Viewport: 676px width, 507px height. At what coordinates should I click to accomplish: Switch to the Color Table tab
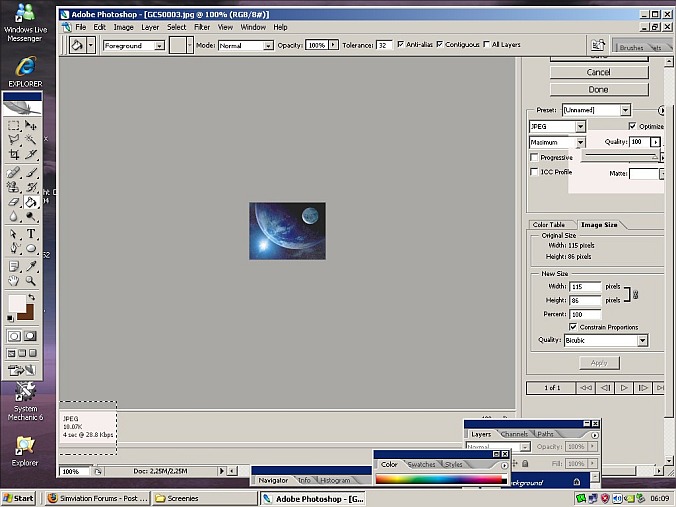(x=549, y=225)
